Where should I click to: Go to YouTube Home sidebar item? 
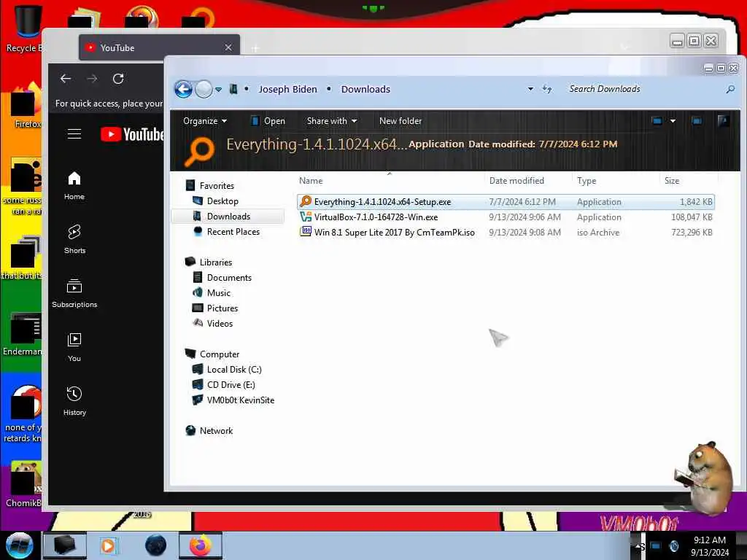coord(74,186)
